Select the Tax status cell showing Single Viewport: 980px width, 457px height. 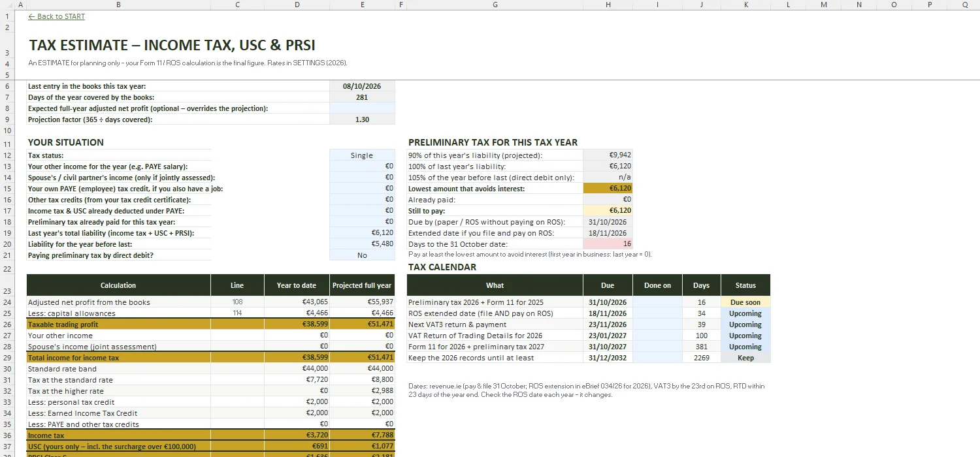pos(362,155)
